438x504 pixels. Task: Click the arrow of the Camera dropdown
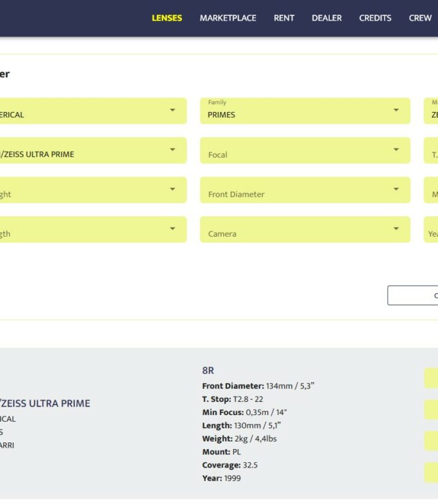pos(396,229)
